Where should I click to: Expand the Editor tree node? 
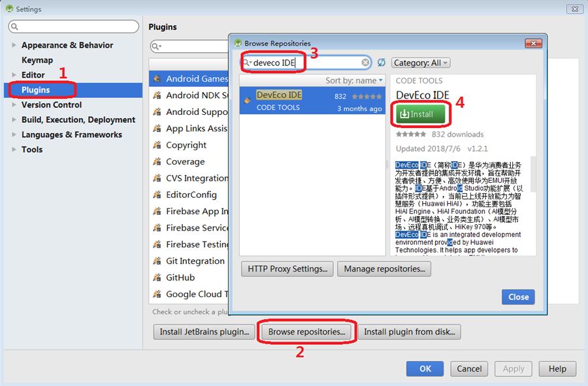click(x=14, y=75)
